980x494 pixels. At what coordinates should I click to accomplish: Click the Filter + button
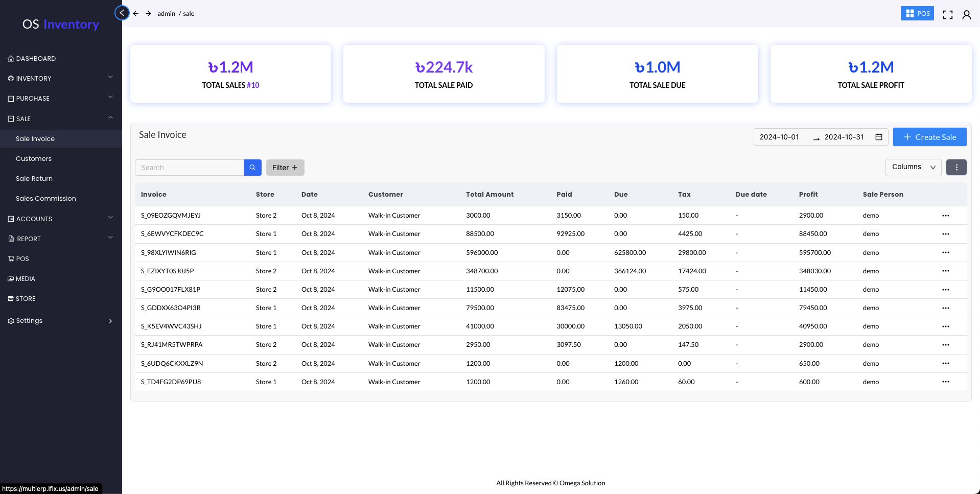285,168
